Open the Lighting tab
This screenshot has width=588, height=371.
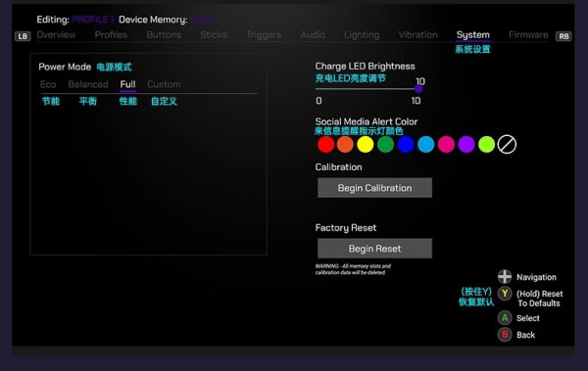[x=362, y=35]
